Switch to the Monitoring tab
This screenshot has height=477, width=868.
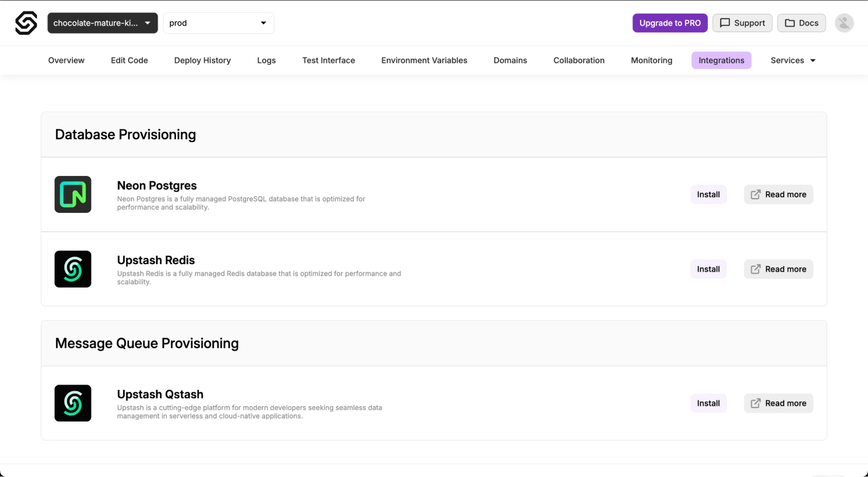pos(651,60)
